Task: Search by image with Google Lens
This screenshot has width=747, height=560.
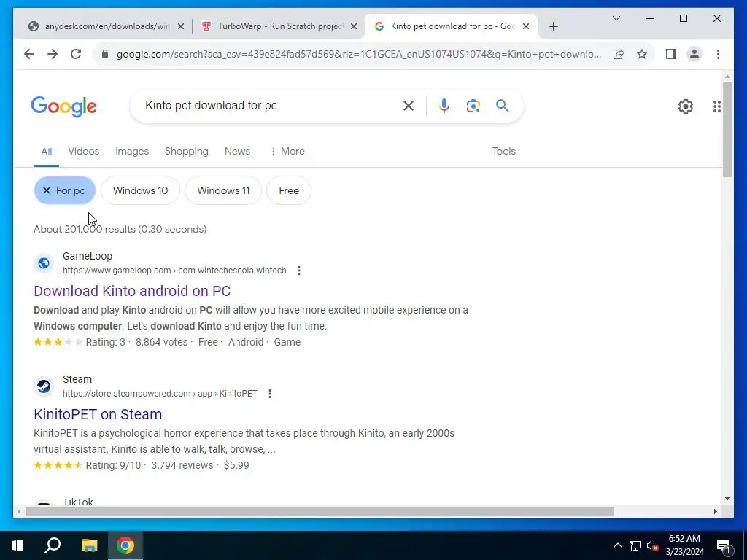Action: (473, 106)
